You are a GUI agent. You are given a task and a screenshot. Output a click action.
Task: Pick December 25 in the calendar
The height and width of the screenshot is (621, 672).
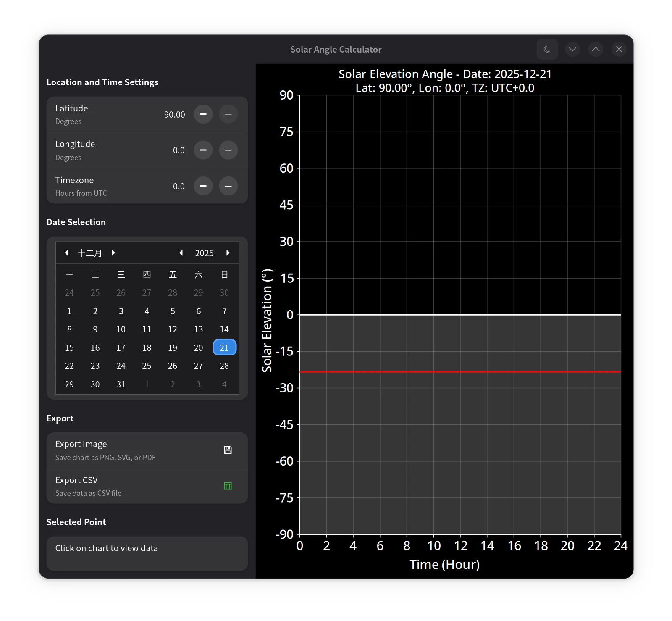pyautogui.click(x=147, y=366)
